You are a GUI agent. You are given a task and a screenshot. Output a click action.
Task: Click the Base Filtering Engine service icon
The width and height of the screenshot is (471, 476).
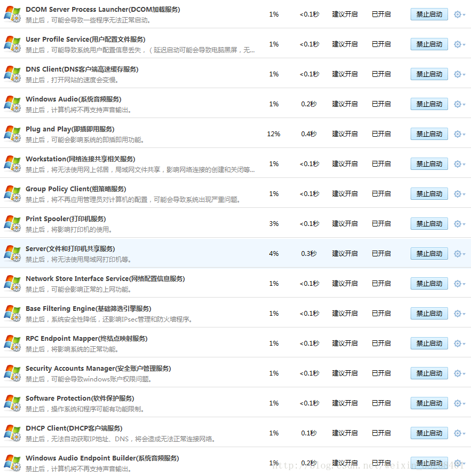(12, 314)
